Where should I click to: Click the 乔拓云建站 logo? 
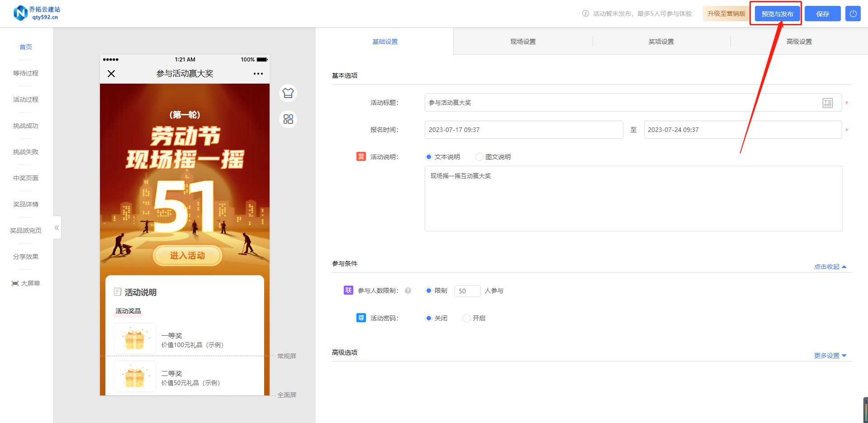pos(37,13)
